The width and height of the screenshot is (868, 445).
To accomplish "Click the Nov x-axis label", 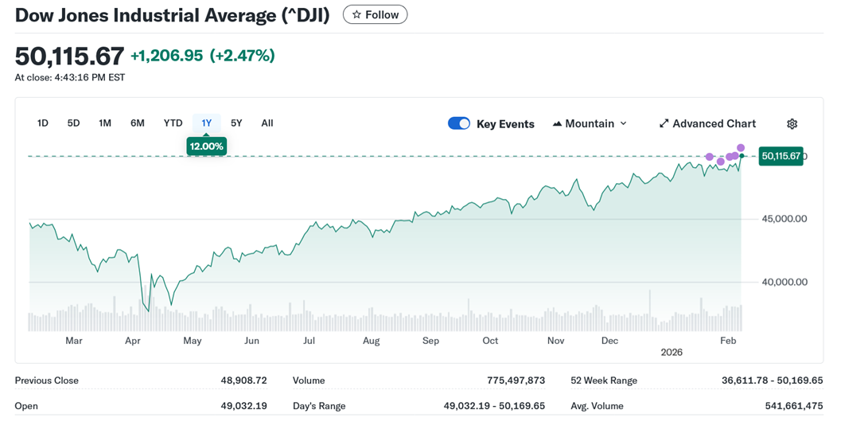I will point(556,341).
